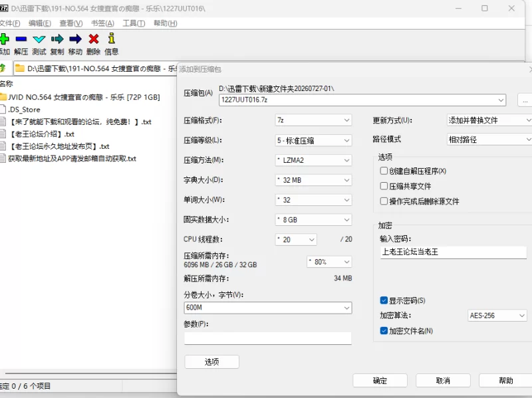Viewport: 532px width, 398px height.
Task: Open the 加密算法 AES-256 dropdown
Action: (x=497, y=316)
